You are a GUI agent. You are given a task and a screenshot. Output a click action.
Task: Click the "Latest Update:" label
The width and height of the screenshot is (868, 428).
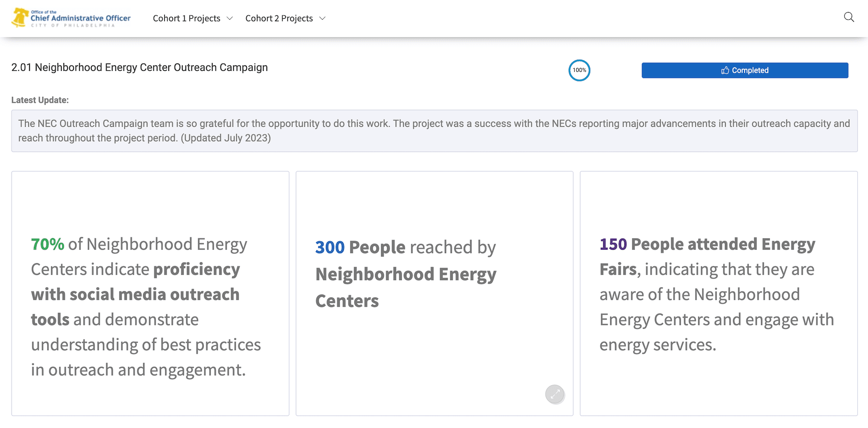(x=40, y=100)
